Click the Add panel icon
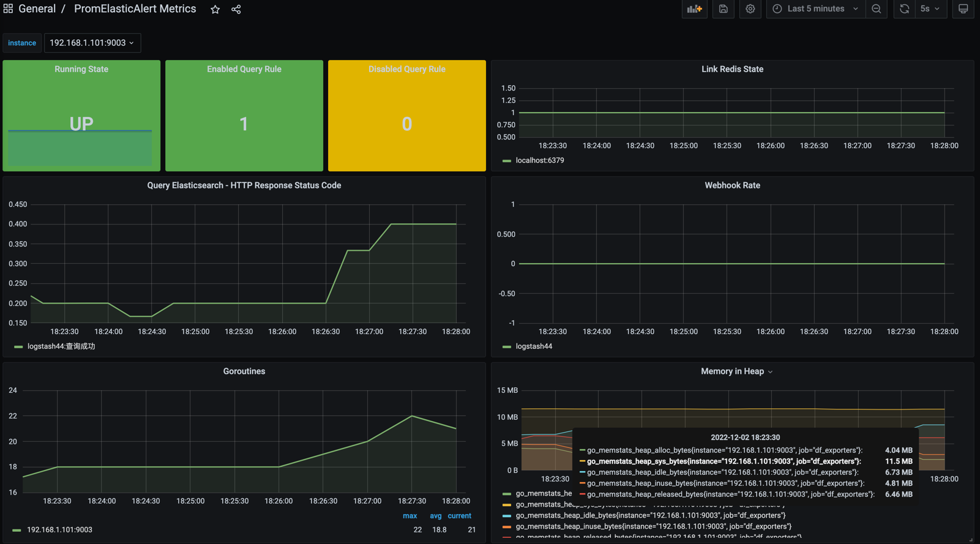 694,9
